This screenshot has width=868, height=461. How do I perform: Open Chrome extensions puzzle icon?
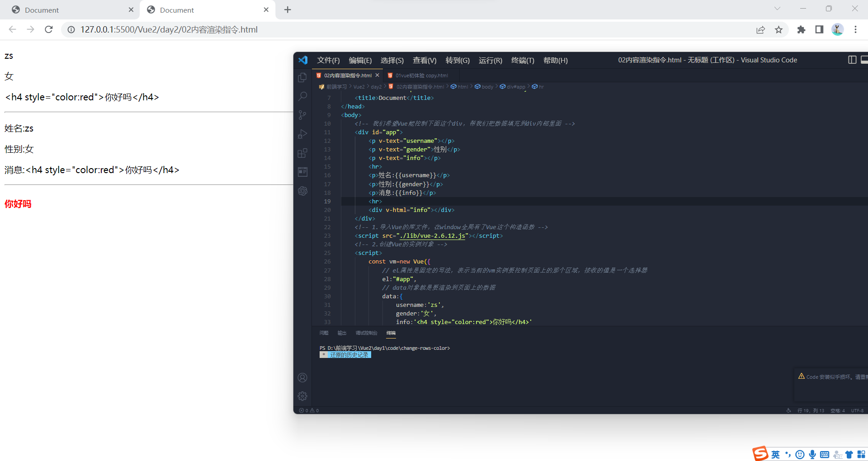coord(801,29)
